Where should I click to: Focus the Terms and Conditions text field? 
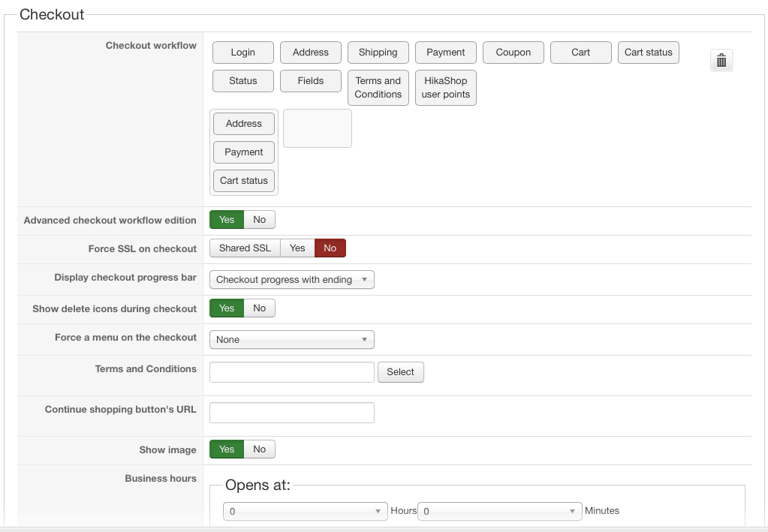pyautogui.click(x=291, y=372)
